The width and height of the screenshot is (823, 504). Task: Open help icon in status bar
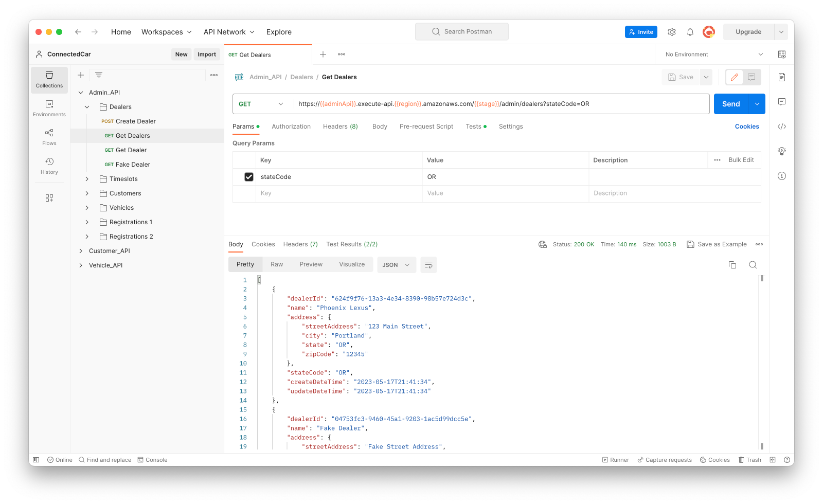tap(787, 460)
